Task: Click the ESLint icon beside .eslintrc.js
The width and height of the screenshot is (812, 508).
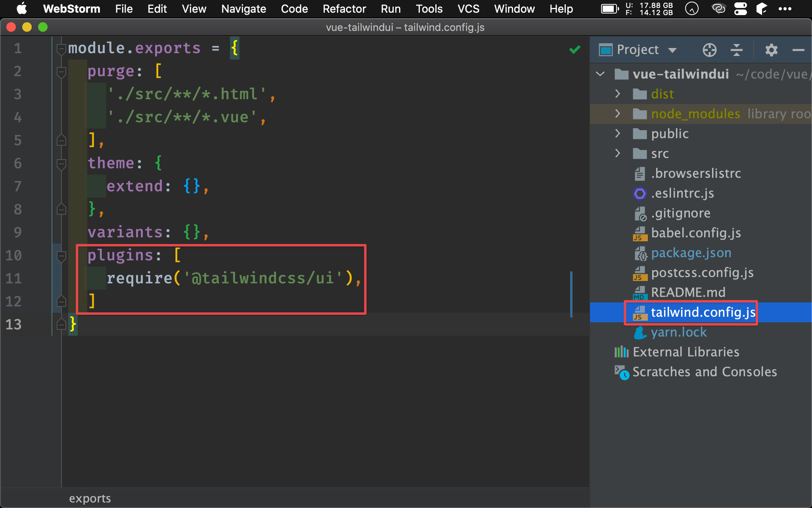Action: pyautogui.click(x=640, y=193)
